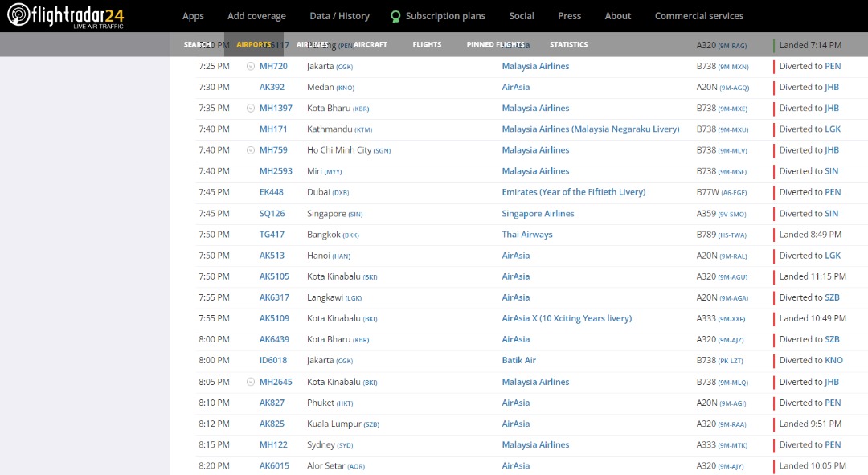Open the Flightradar24 logo home link

click(65, 15)
